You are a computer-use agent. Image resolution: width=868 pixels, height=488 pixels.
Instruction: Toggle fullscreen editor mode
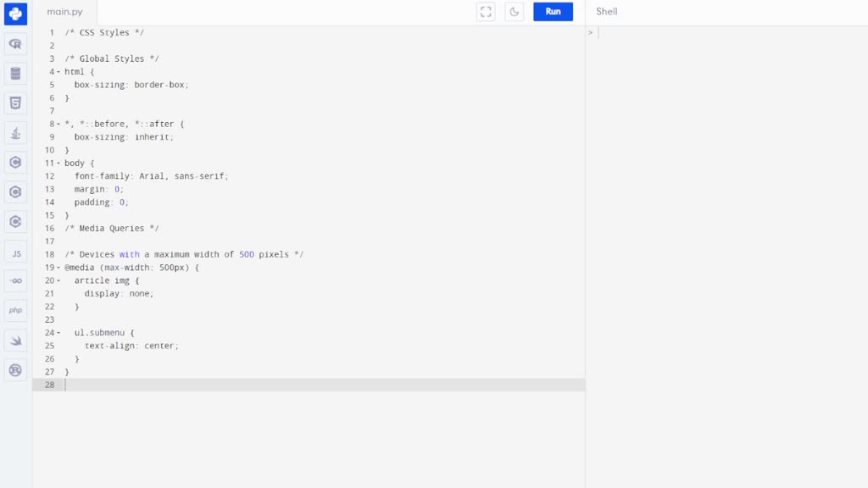coord(485,12)
